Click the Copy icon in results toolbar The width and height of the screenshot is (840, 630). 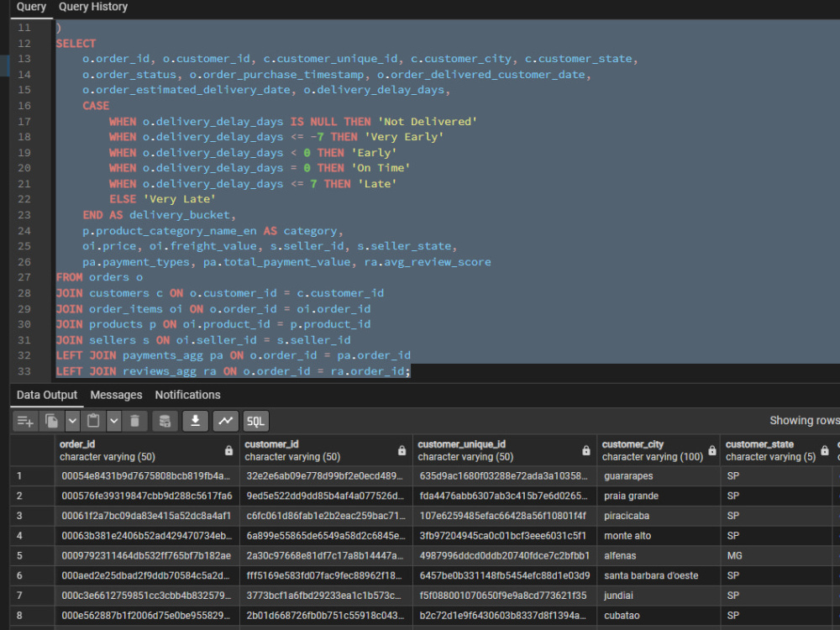pyautogui.click(x=52, y=422)
